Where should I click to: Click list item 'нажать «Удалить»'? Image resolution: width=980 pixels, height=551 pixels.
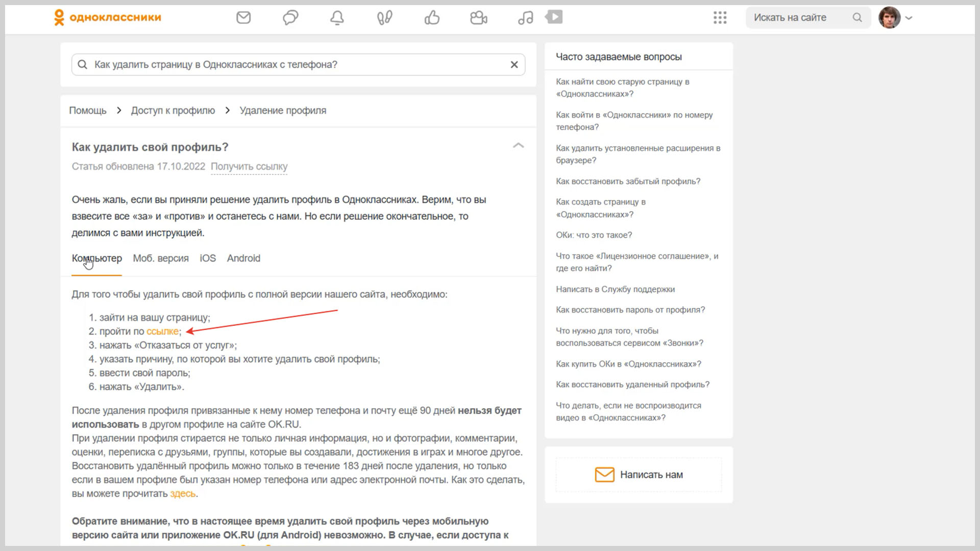click(x=141, y=387)
